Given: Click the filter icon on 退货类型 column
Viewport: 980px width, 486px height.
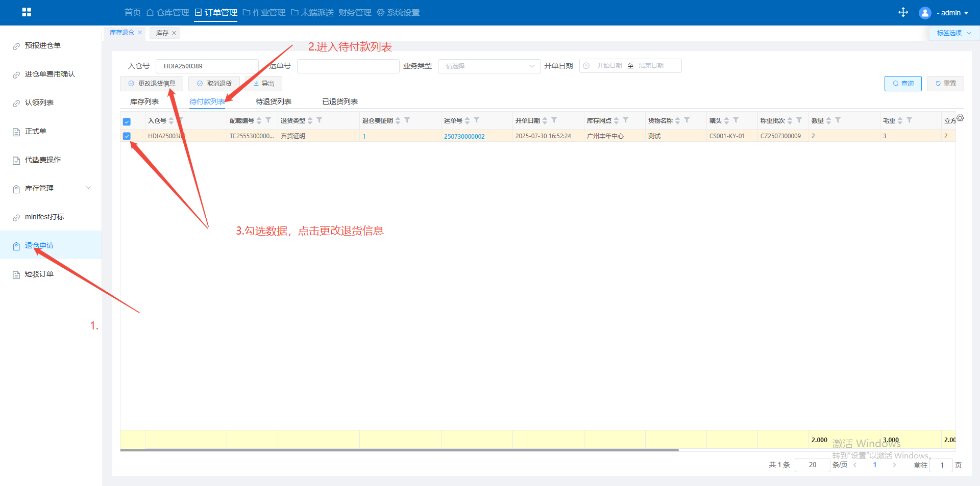Looking at the screenshot, I should click(320, 120).
